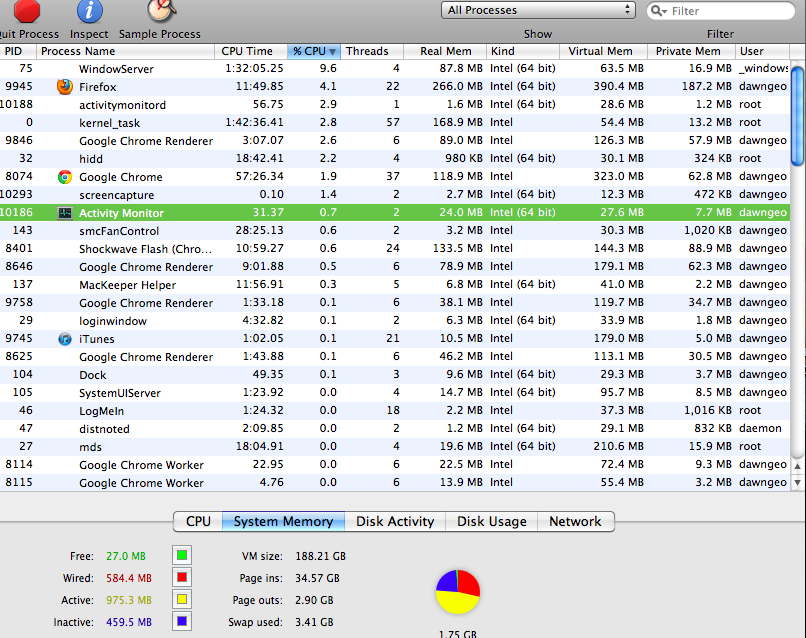Select Google Chrome Worker PID 8114
806x638 pixels.
click(395, 464)
